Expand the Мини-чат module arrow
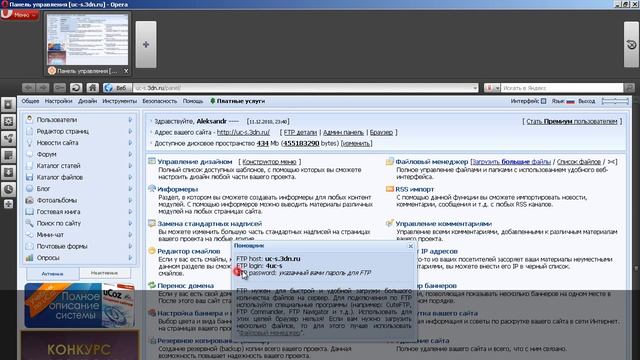640x360 pixels. (x=130, y=235)
